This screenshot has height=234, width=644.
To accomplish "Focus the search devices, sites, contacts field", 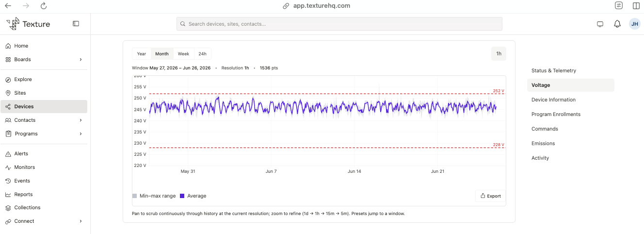I will [339, 24].
